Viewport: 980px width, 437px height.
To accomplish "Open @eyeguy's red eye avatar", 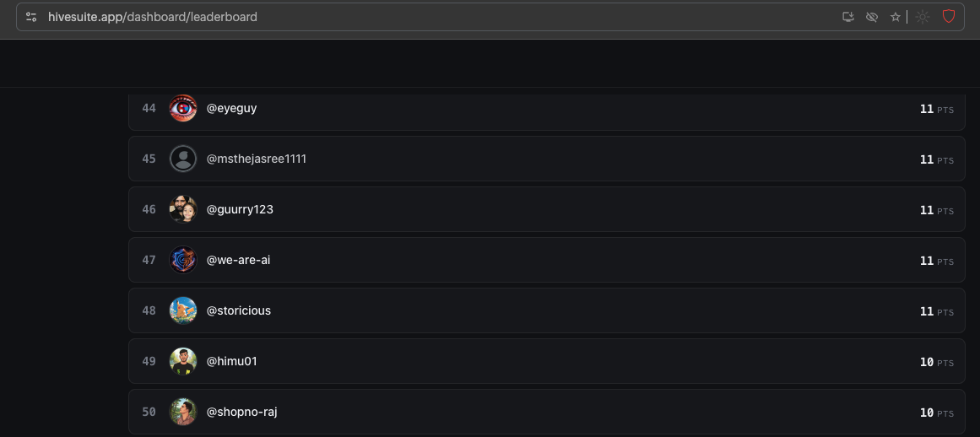I will (x=183, y=108).
